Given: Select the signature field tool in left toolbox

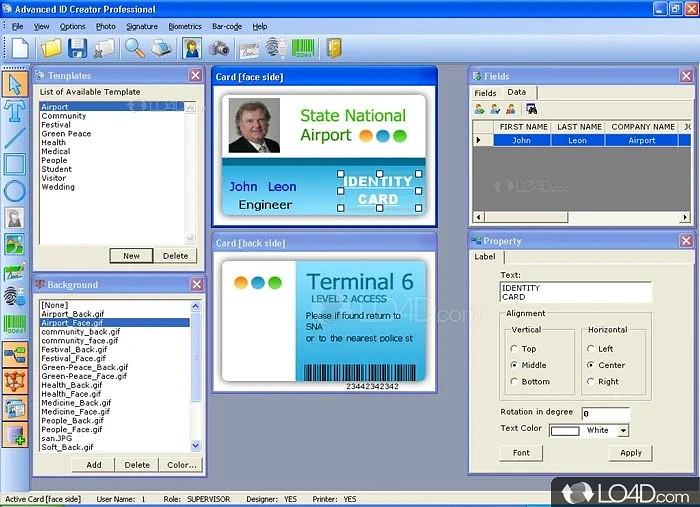Looking at the screenshot, I should 15,271.
